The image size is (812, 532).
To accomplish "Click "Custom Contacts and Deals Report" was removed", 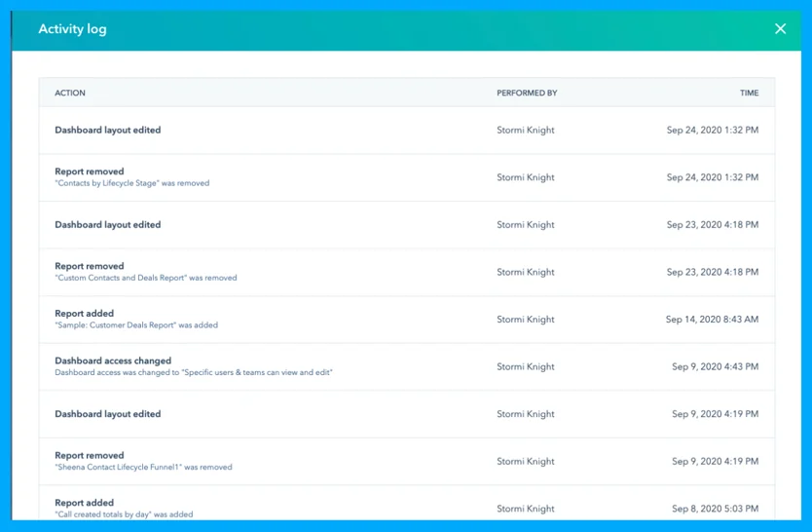I will [146, 278].
